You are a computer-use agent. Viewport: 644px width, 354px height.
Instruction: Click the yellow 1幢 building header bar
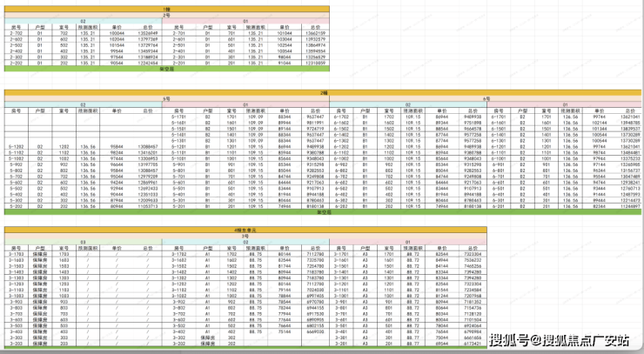click(167, 9)
